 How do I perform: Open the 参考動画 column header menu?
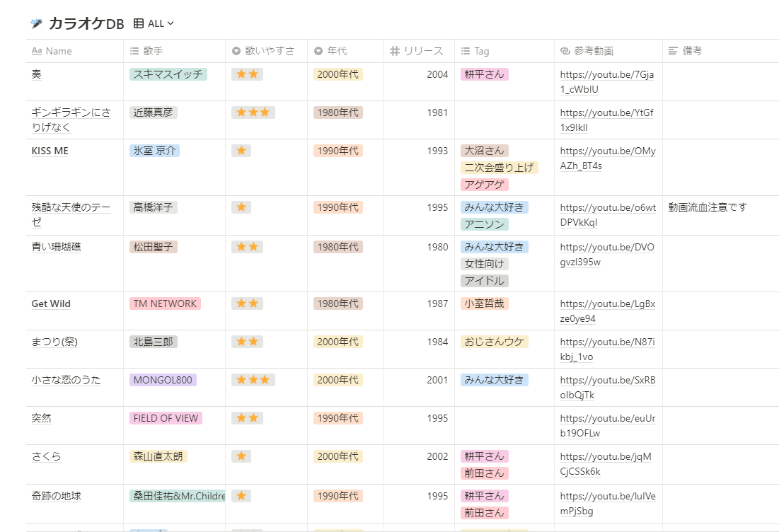pyautogui.click(x=608, y=51)
